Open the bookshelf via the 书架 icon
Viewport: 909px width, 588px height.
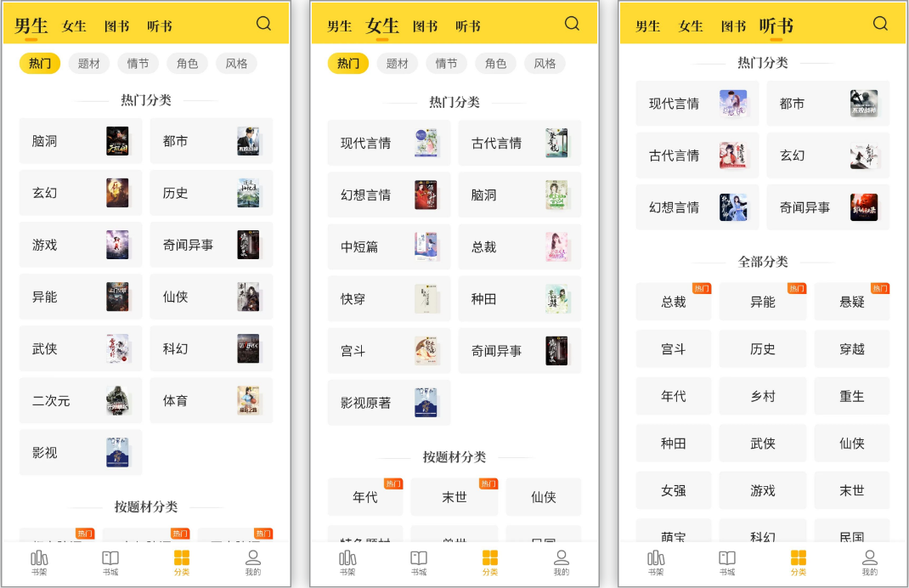[39, 562]
